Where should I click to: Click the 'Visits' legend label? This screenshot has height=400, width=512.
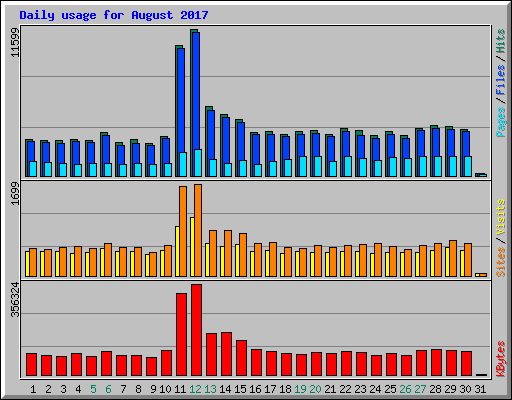coord(501,218)
